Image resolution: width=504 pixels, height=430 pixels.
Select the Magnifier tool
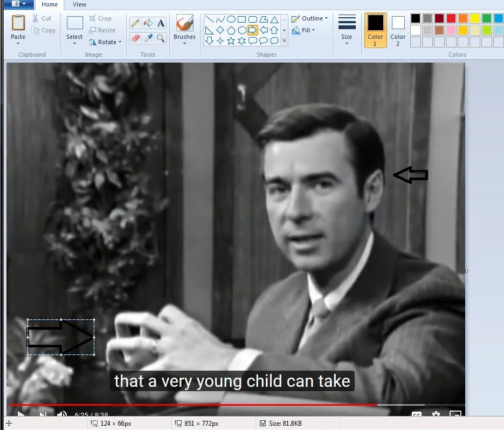[x=160, y=38]
